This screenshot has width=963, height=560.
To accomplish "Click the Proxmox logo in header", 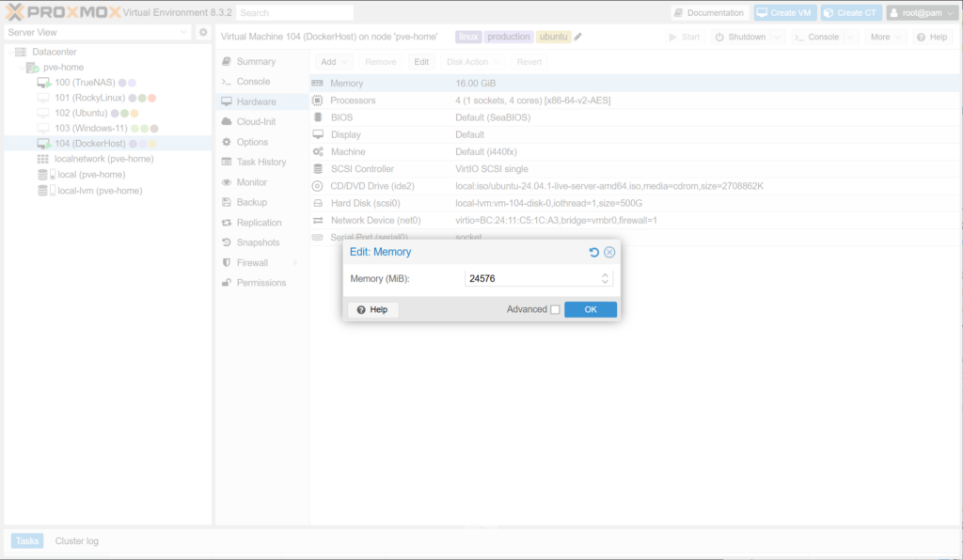I will pos(62,12).
